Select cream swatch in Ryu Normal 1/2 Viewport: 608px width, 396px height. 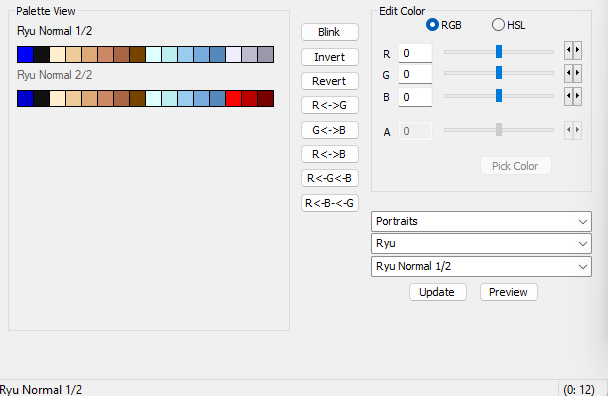click(x=57, y=54)
